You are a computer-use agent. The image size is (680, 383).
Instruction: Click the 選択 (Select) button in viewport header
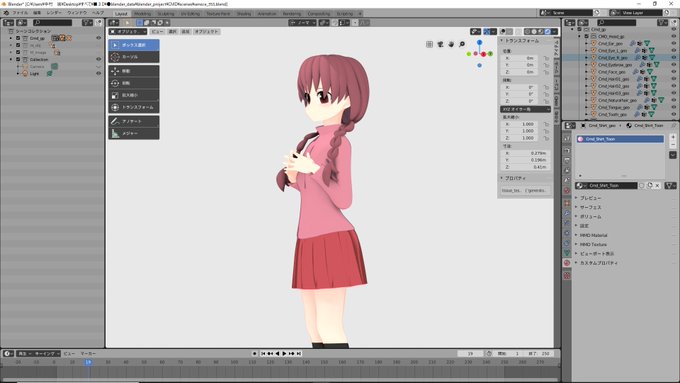point(173,32)
